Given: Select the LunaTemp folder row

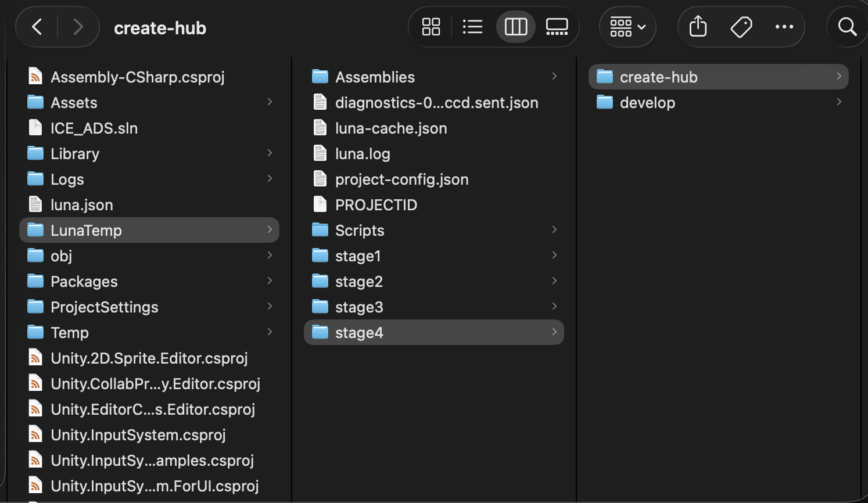Looking at the screenshot, I should pyautogui.click(x=149, y=230).
